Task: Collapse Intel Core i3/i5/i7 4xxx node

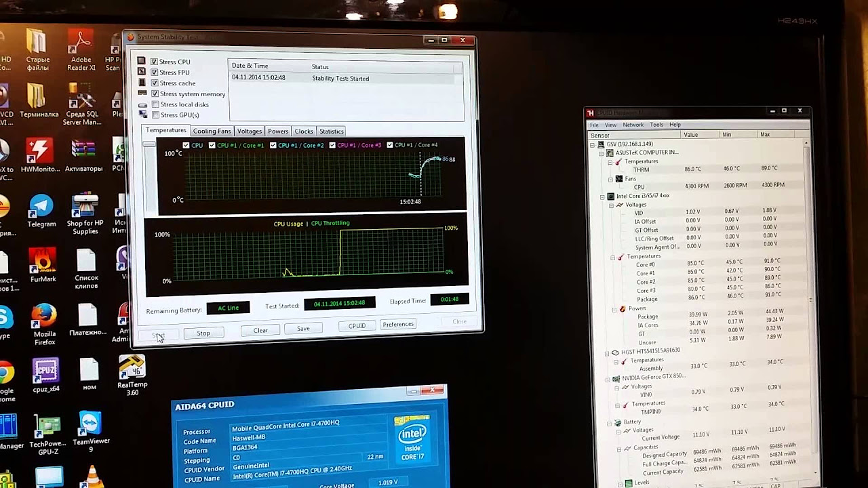Action: coord(602,197)
